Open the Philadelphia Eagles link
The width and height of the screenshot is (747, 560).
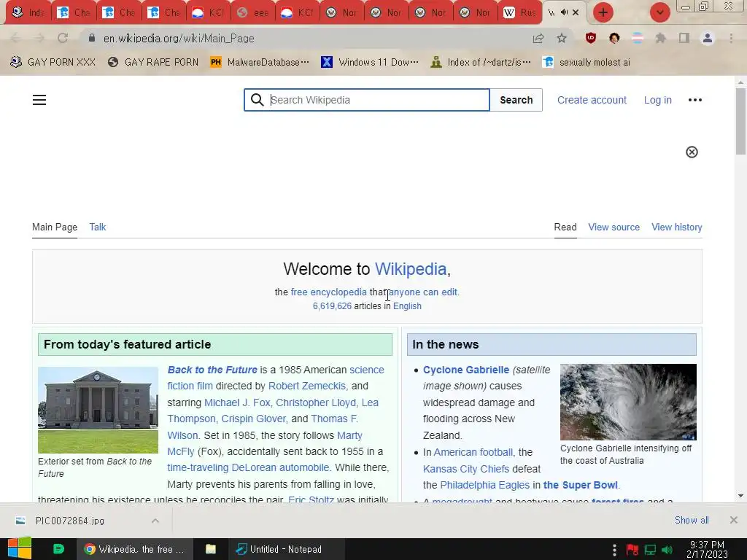coord(484,485)
